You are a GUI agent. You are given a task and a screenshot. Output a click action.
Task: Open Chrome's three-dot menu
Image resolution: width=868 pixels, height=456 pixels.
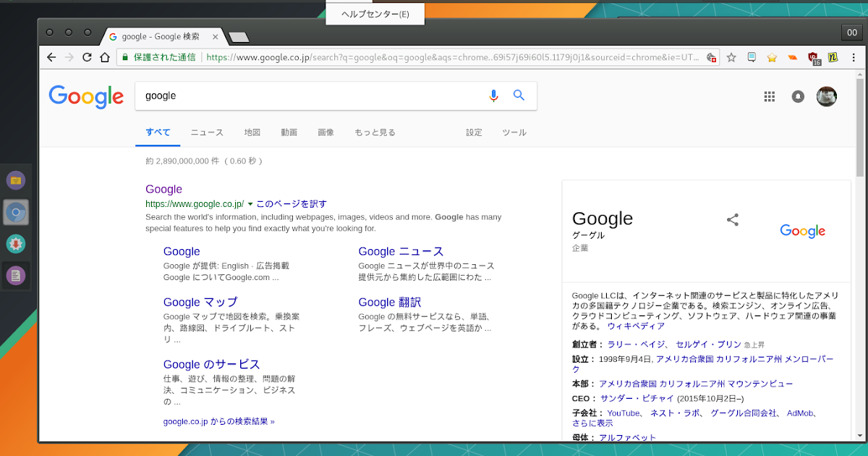pyautogui.click(x=852, y=57)
